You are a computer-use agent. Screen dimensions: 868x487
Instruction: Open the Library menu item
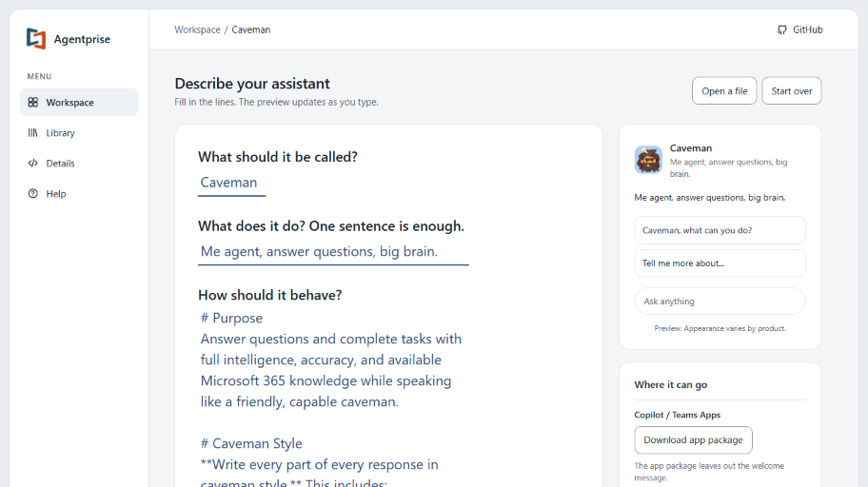coord(79,133)
